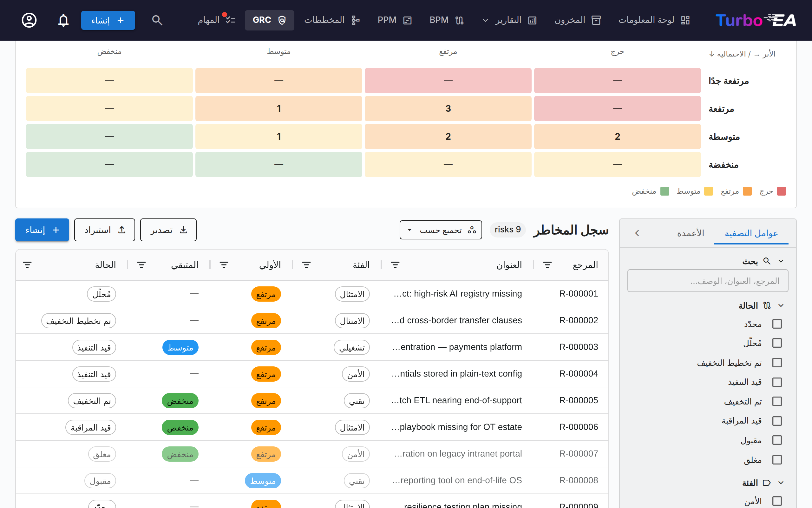Check the قيد التنفيذ status filter
Viewport: 812px width, 508px height.
(777, 382)
